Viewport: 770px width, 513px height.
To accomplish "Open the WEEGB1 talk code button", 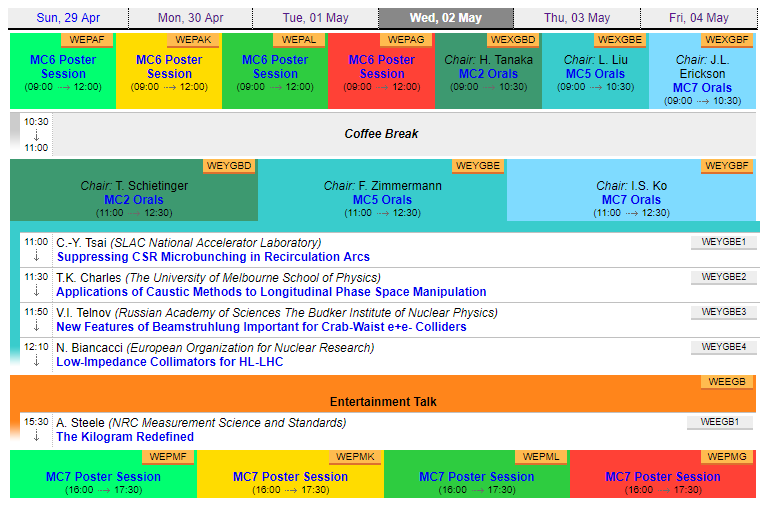I will click(x=719, y=422).
